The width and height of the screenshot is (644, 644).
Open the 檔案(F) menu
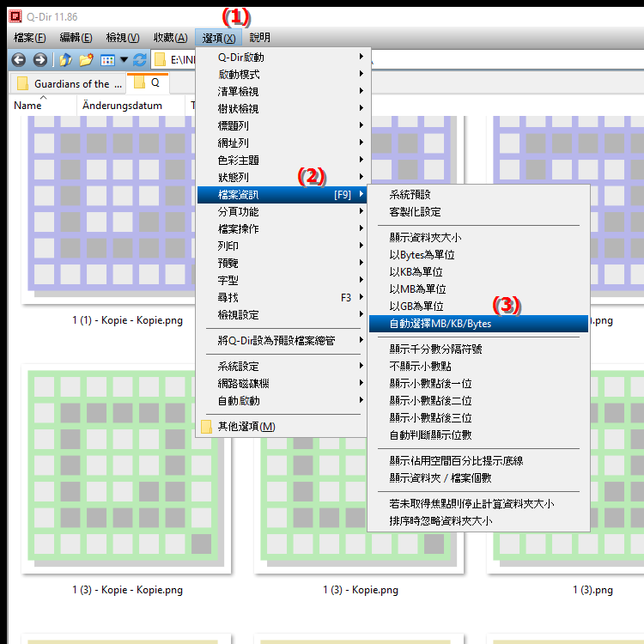29,38
